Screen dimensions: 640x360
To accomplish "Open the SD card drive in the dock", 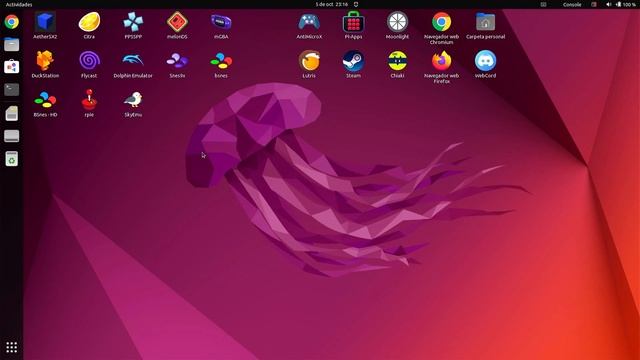I will pos(11,113).
